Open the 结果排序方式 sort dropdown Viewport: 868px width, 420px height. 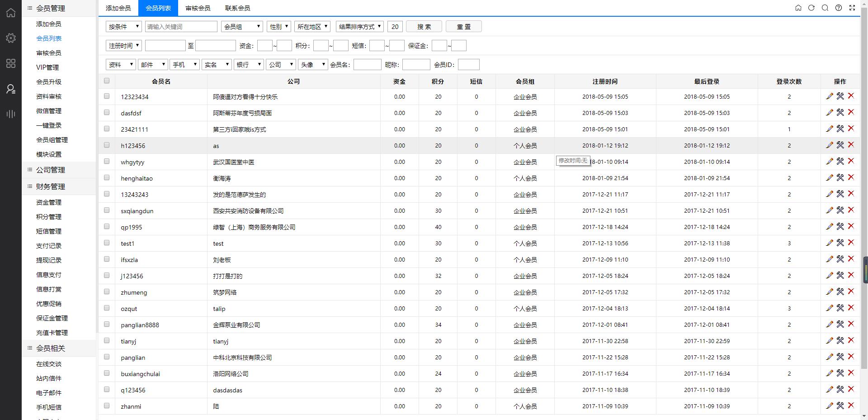[x=360, y=27]
